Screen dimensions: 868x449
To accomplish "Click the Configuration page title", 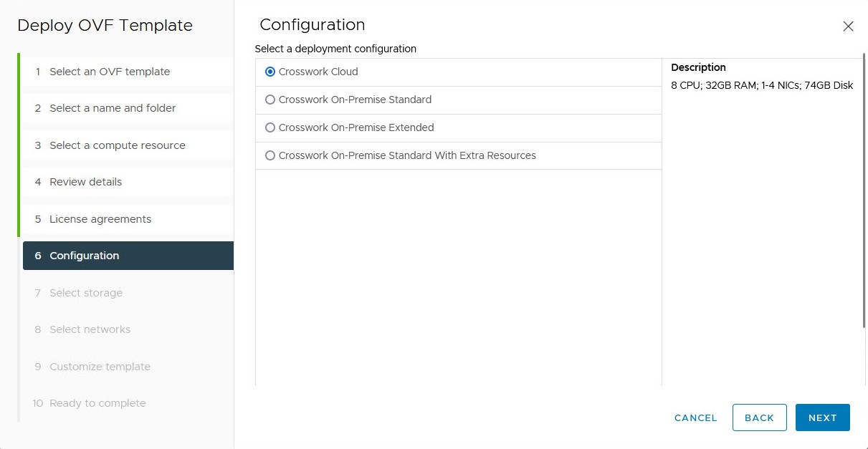I will pos(313,25).
